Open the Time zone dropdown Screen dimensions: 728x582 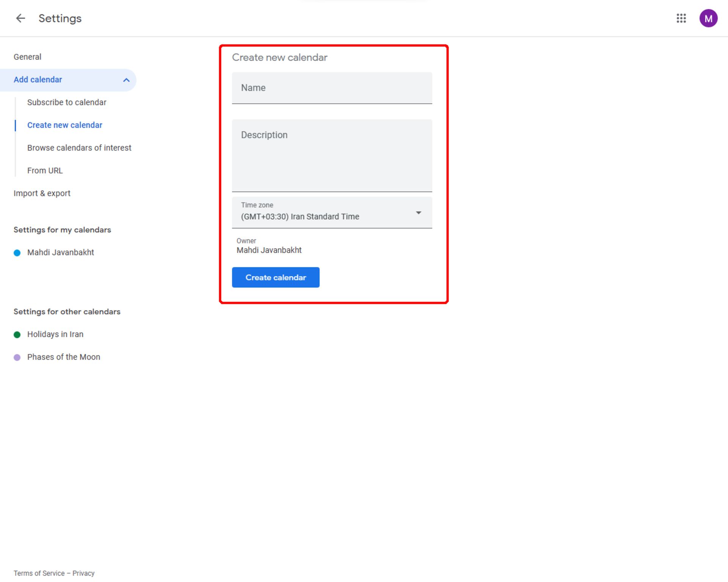(x=332, y=213)
